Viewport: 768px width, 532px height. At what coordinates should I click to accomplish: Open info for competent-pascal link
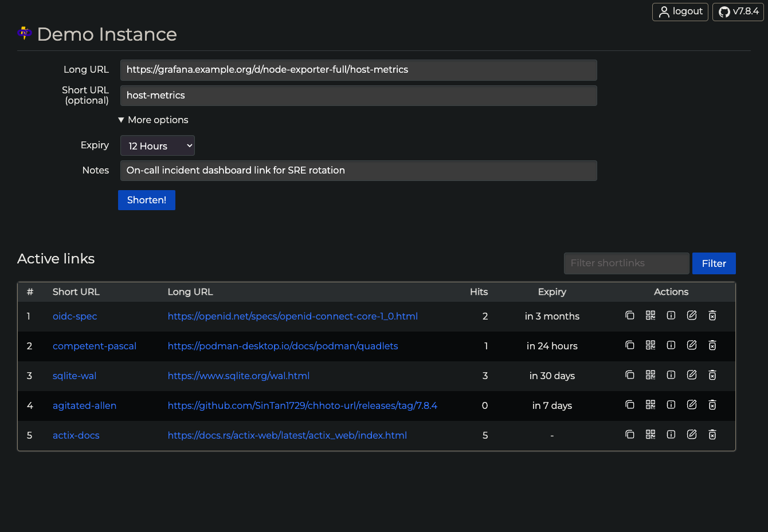[671, 345]
